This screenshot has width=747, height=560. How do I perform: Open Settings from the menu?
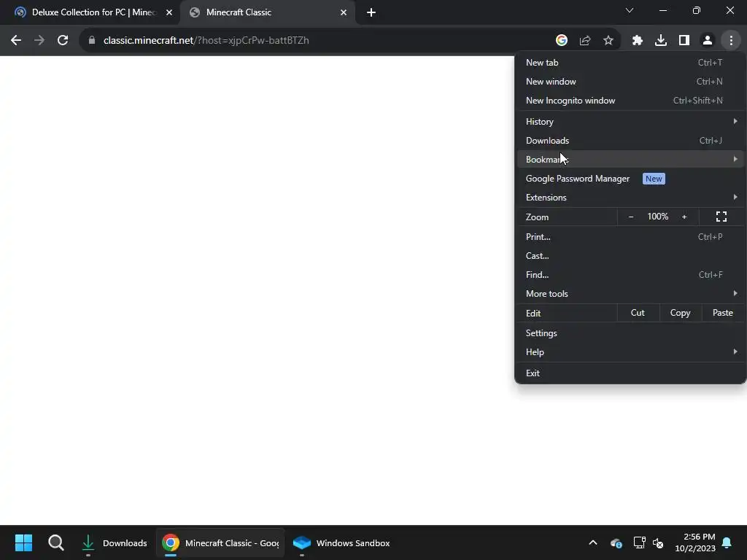[x=630, y=332]
